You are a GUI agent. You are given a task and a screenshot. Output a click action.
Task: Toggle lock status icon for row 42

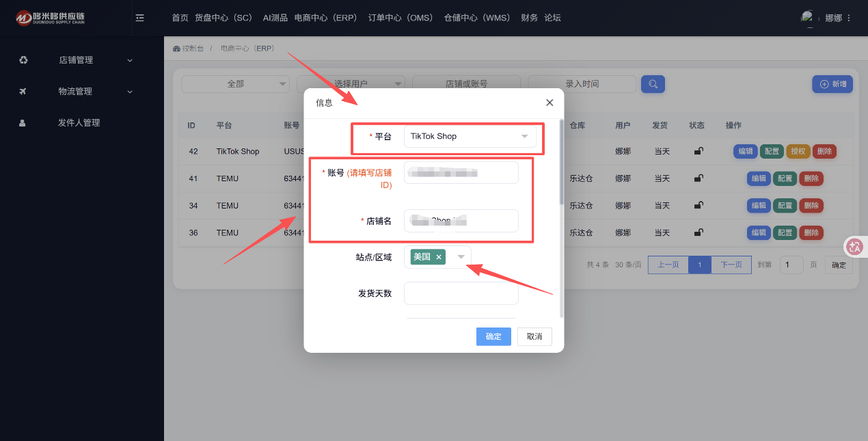coord(698,151)
